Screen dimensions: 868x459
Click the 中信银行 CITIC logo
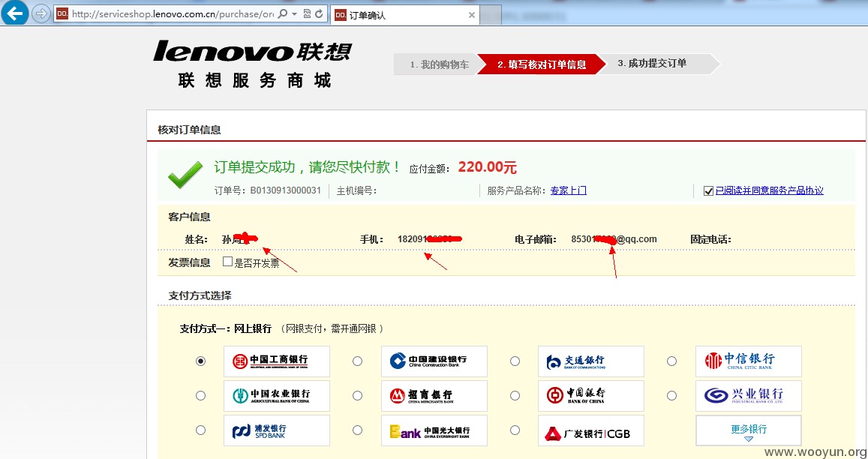coord(749,361)
